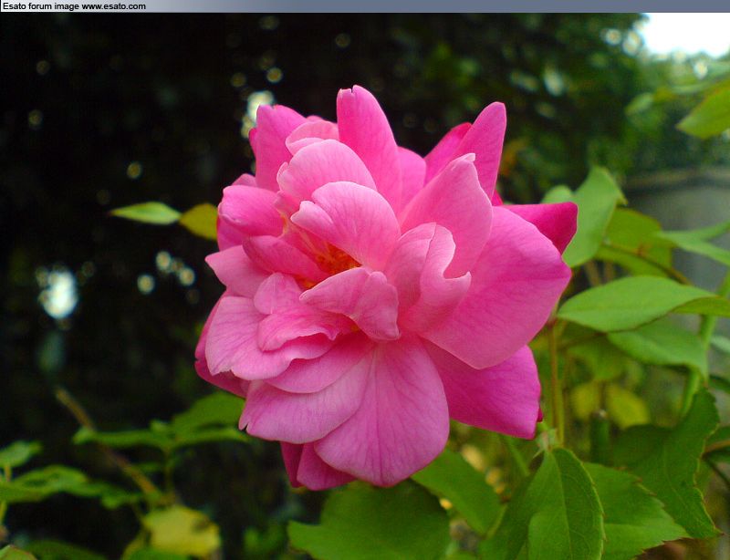Click the pink rose photo
The image size is (730, 560).
365,286
